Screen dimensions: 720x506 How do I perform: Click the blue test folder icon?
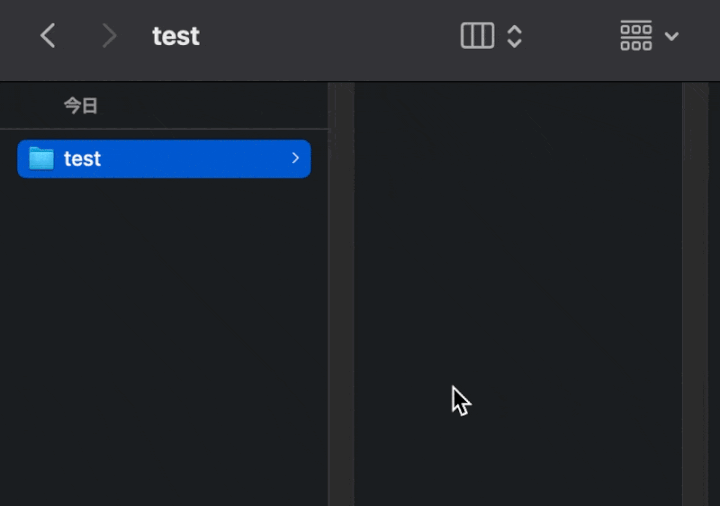(x=41, y=158)
